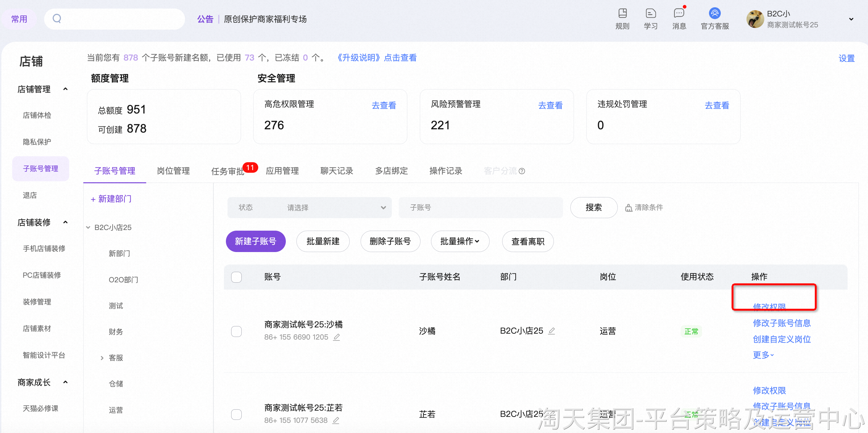This screenshot has height=433, width=868.
Task: Open the account dropdown arrow at top right
Action: click(x=851, y=19)
